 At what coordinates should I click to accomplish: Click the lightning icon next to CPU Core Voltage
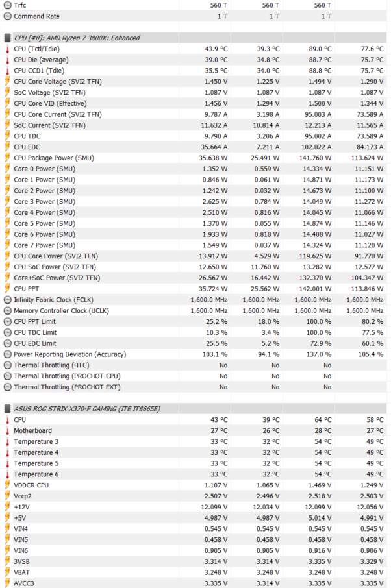pyautogui.click(x=7, y=82)
